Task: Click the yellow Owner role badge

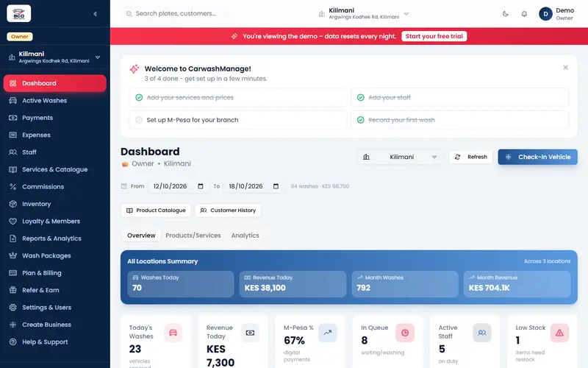Action: [x=20, y=37]
